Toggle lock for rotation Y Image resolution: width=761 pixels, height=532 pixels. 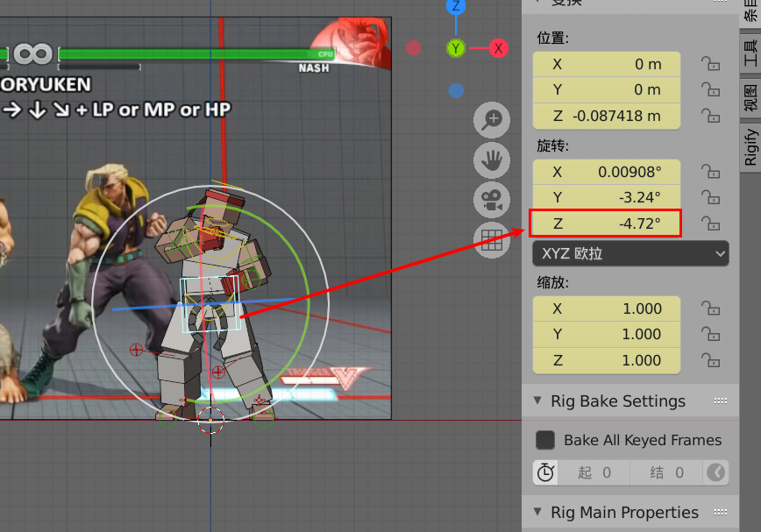click(710, 197)
